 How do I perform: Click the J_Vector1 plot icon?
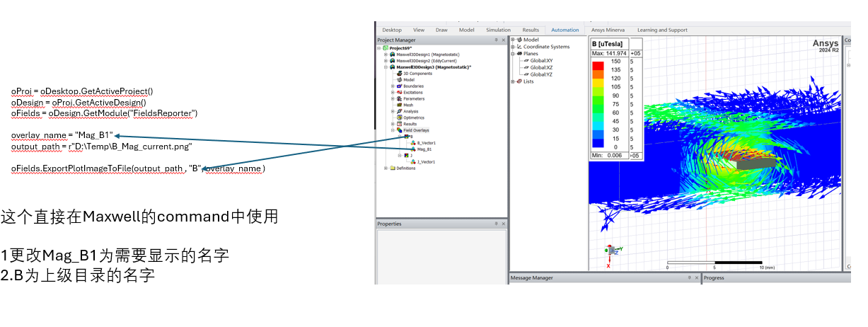(x=412, y=162)
